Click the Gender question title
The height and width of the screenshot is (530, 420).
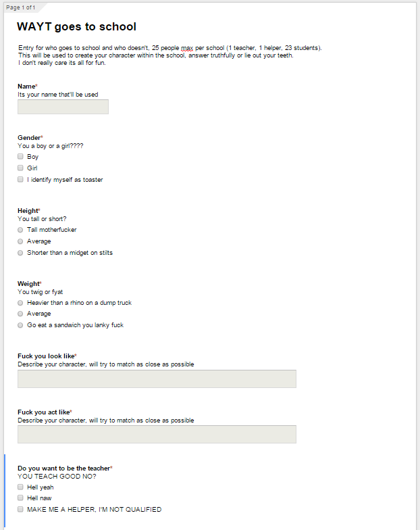pyautogui.click(x=29, y=138)
